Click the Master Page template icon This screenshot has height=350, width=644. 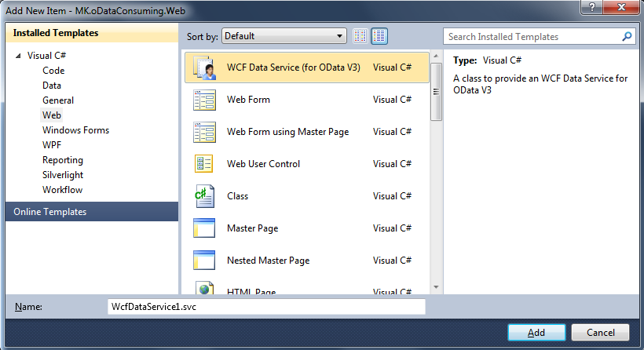click(x=204, y=228)
